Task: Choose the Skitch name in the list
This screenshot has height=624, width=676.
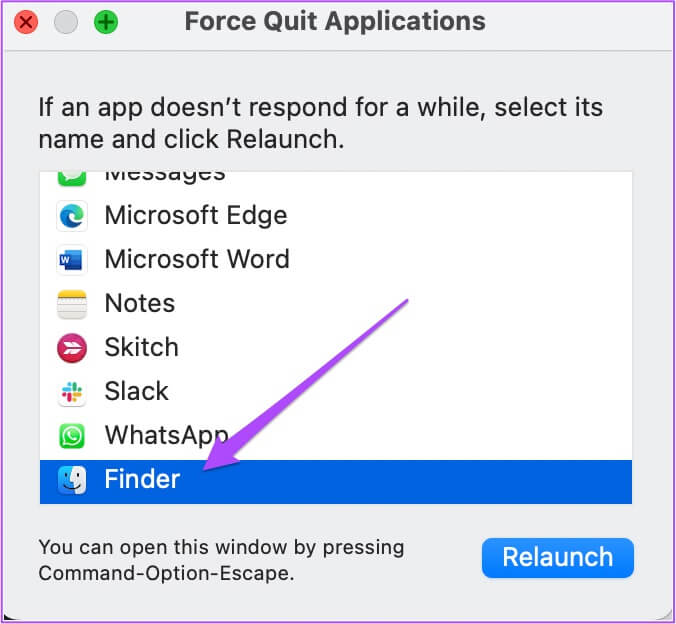Action: tap(142, 348)
